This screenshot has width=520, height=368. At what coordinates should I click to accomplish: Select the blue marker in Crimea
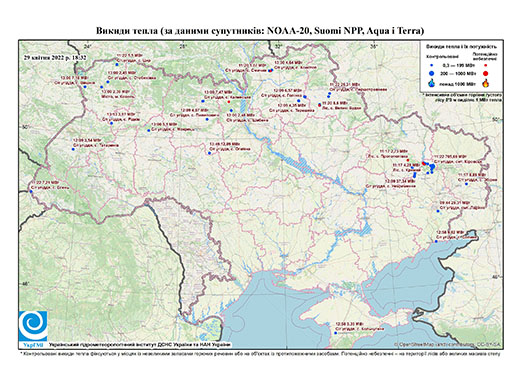[x=336, y=333]
